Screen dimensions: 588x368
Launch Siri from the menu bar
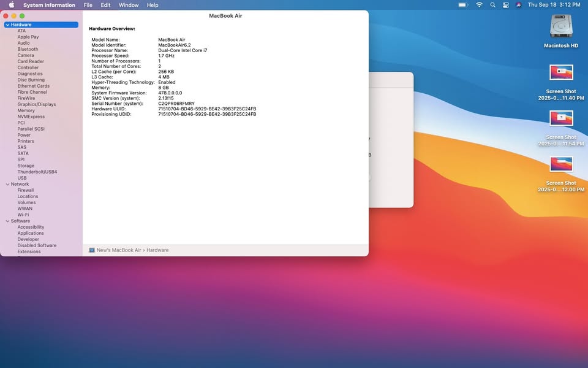click(x=519, y=5)
